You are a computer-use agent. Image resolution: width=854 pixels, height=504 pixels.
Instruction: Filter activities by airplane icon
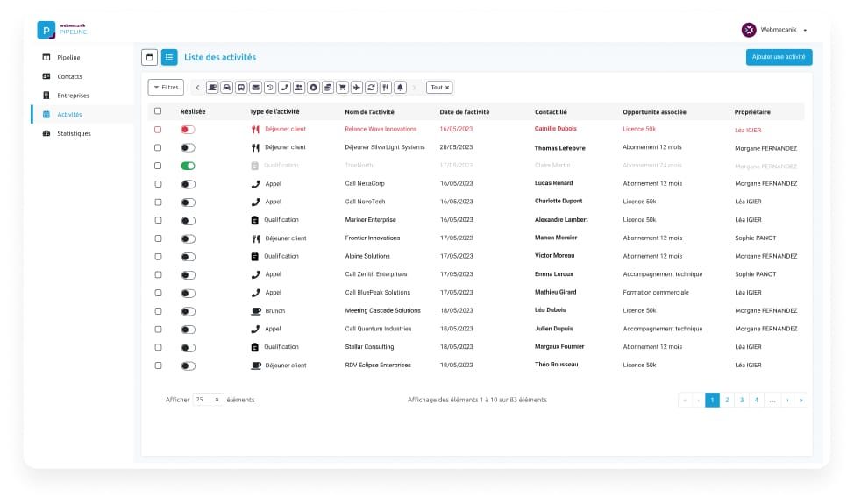356,88
